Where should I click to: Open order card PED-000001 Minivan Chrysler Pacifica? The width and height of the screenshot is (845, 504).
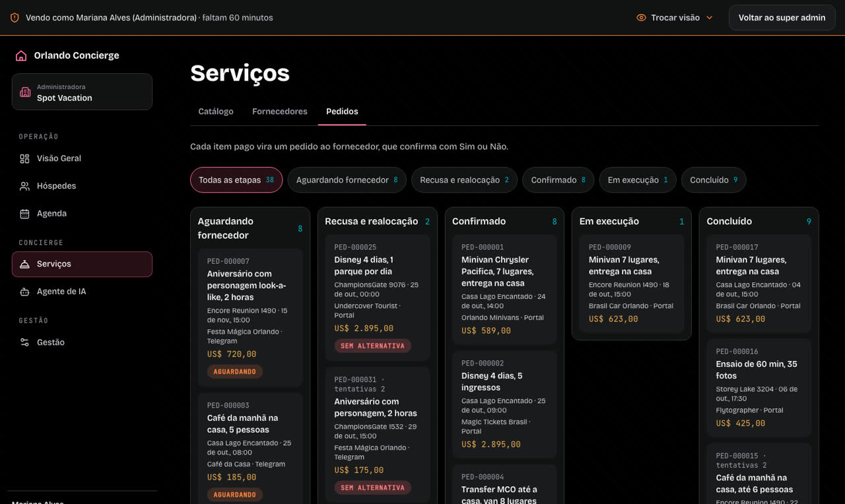coord(505,290)
